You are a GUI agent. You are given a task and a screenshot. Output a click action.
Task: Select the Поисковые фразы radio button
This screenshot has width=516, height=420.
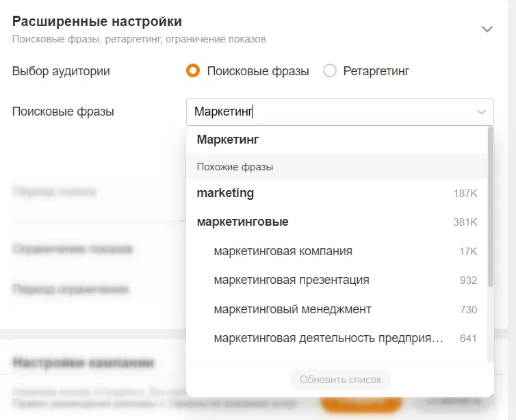tap(194, 71)
